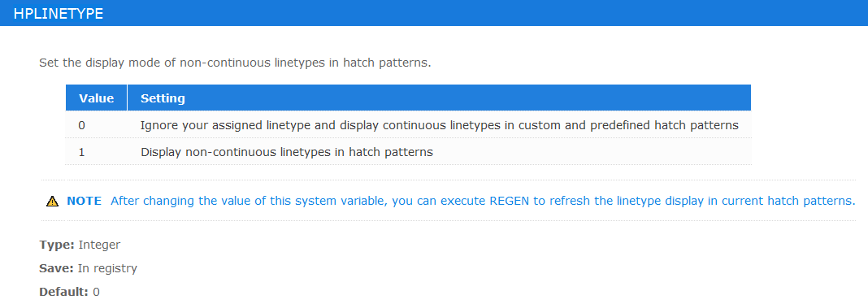
Task: Click the Type: Integer line
Action: [x=80, y=244]
